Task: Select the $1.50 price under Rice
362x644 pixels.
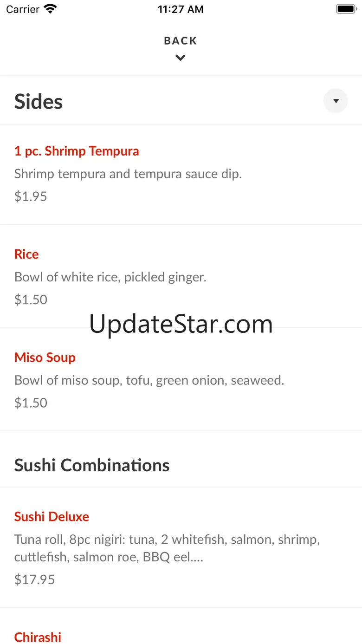Action: click(x=31, y=299)
